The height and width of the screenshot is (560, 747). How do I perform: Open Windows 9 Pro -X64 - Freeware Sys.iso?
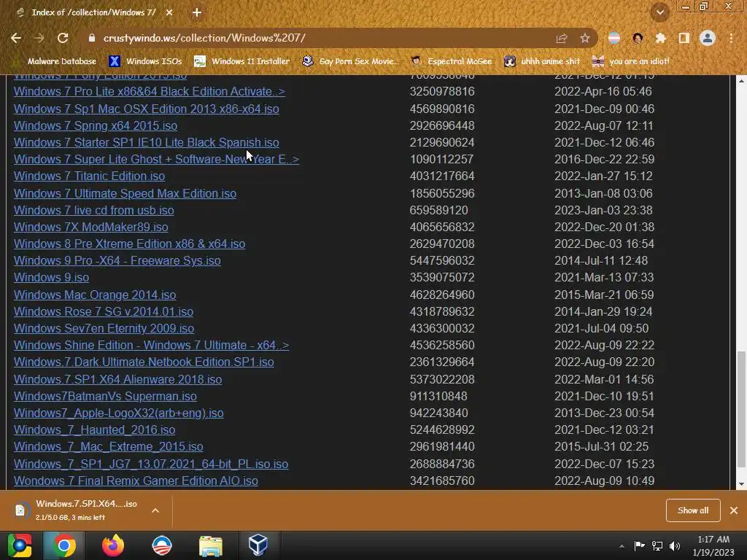[x=117, y=261]
